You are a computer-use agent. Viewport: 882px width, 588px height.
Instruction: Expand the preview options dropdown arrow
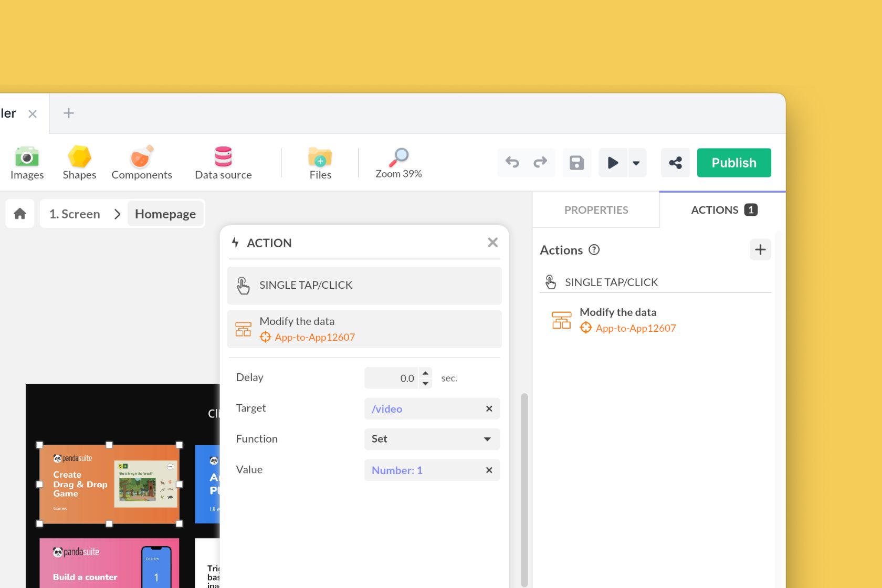[636, 163]
